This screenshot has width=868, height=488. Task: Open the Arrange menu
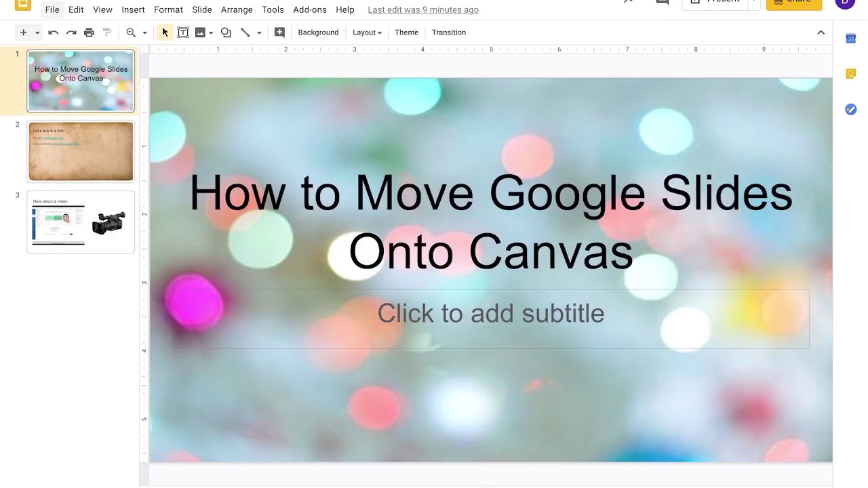[x=237, y=9]
